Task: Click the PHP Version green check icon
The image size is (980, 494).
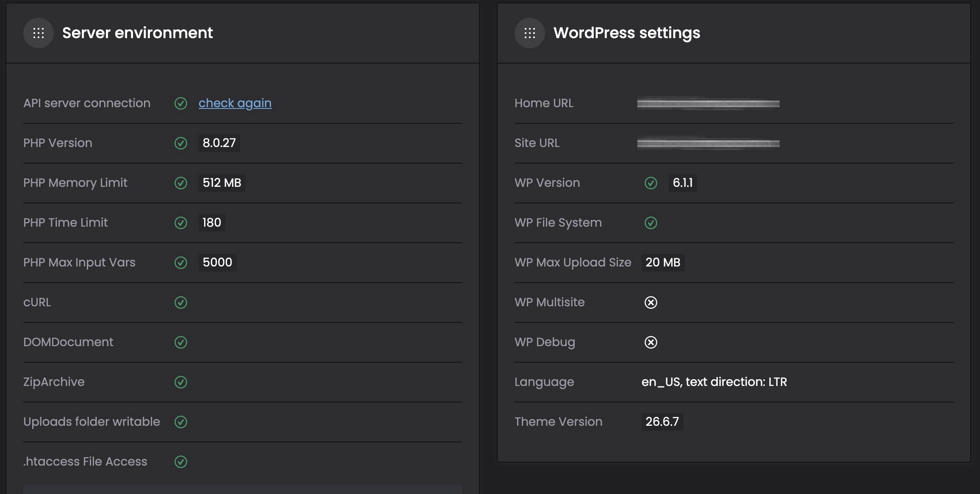Action: coord(181,143)
